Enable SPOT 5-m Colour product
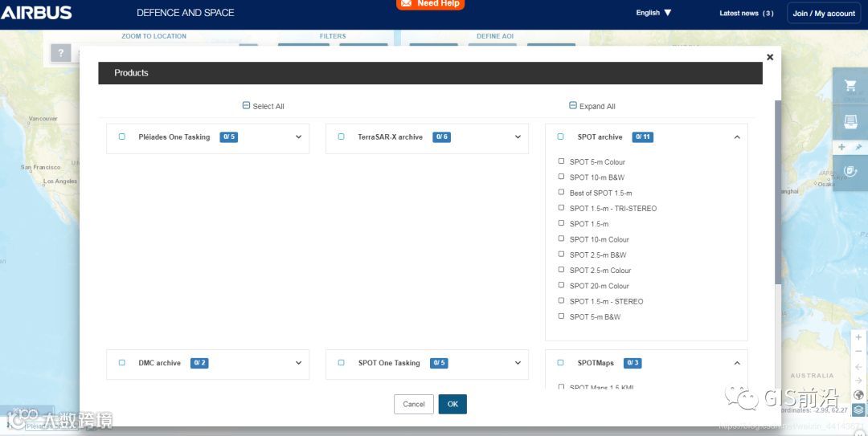The width and height of the screenshot is (868, 436). [x=561, y=161]
